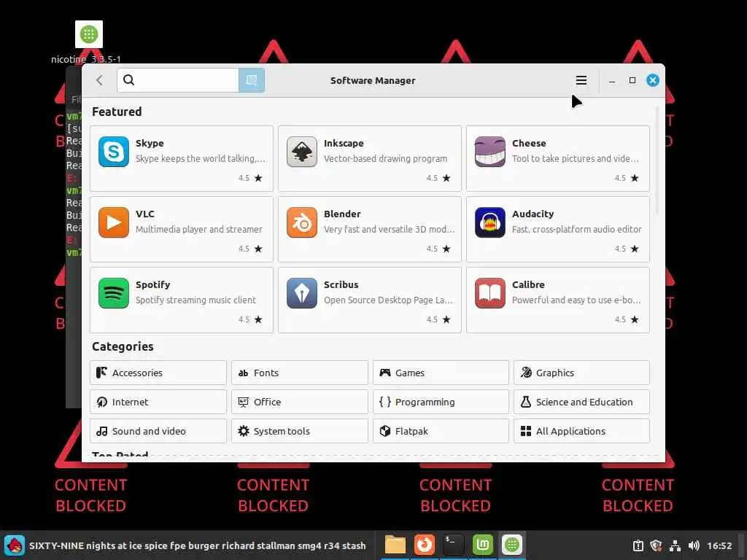Click the shield update tray icon
This screenshot has height=560, width=747.
(656, 545)
